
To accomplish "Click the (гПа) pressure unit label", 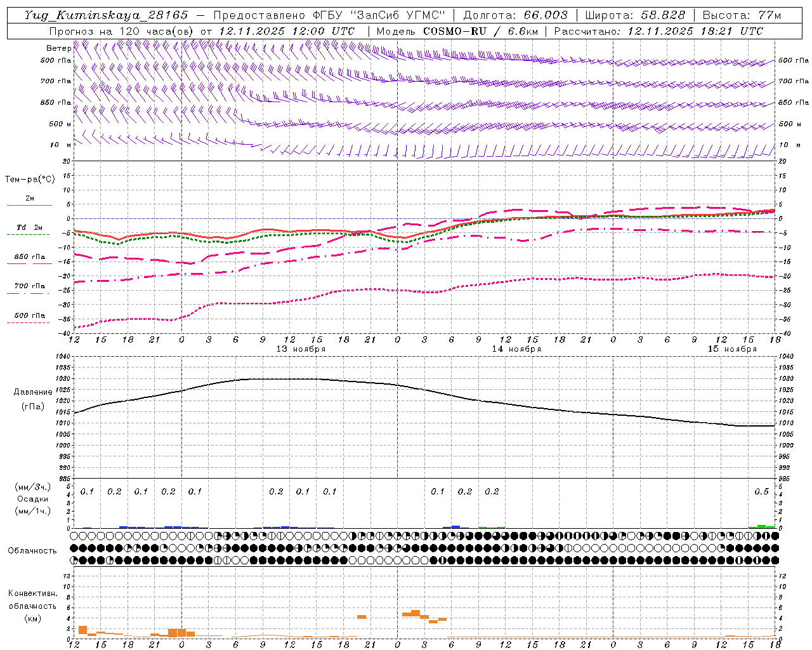I will [x=33, y=407].
